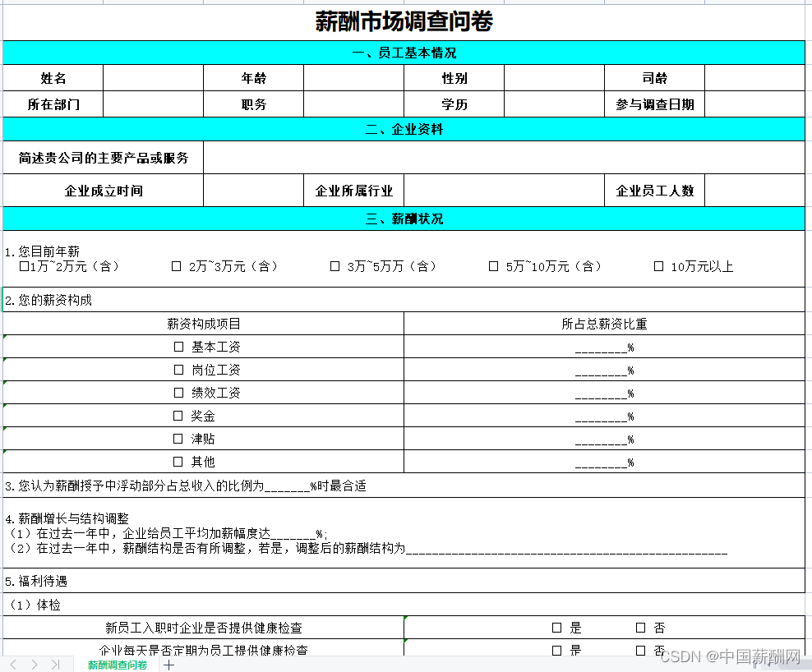Tick the 绩效工资 checkbox
The height and width of the screenshot is (672, 812).
click(178, 393)
